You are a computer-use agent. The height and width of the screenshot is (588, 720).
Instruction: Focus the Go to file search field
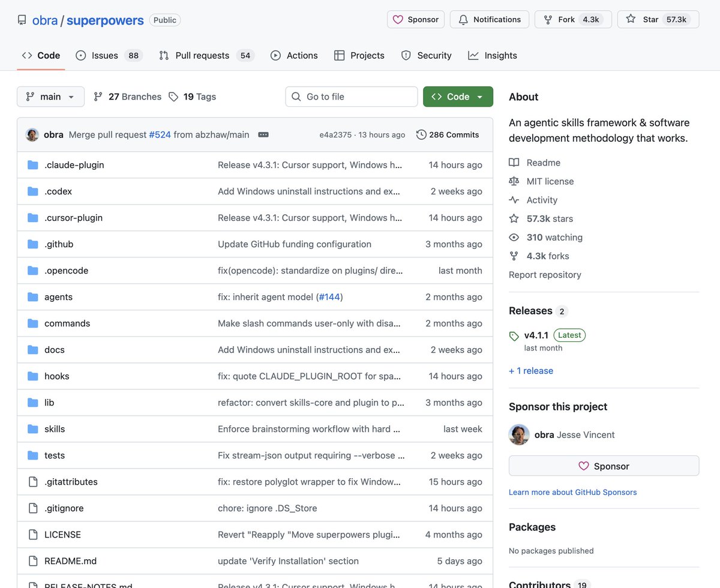tap(352, 97)
